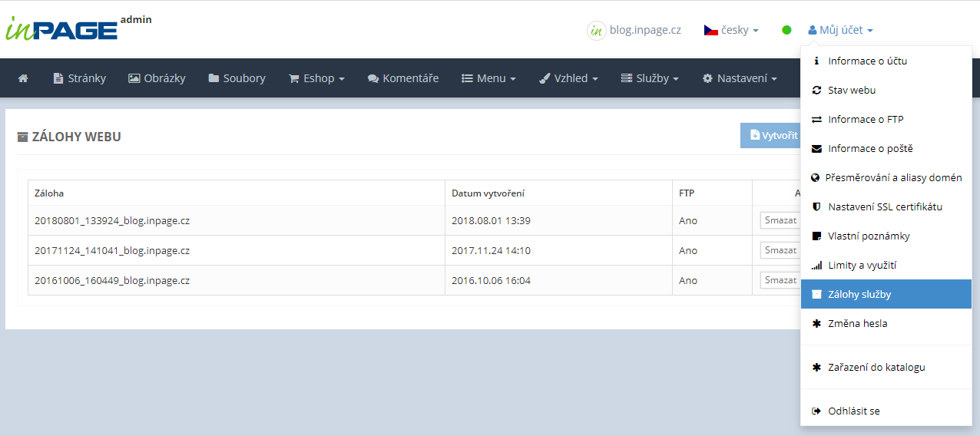Click Odhlásit se to log out
This screenshot has width=980, height=436.
point(853,411)
